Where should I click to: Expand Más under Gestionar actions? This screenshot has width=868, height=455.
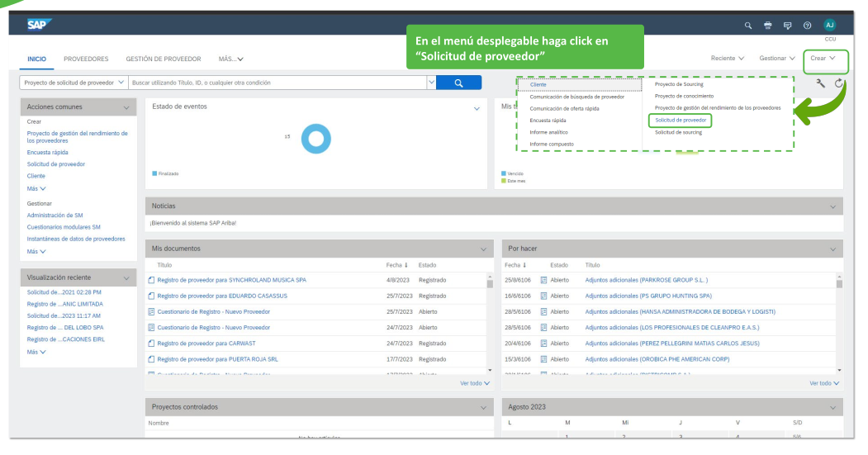36,251
